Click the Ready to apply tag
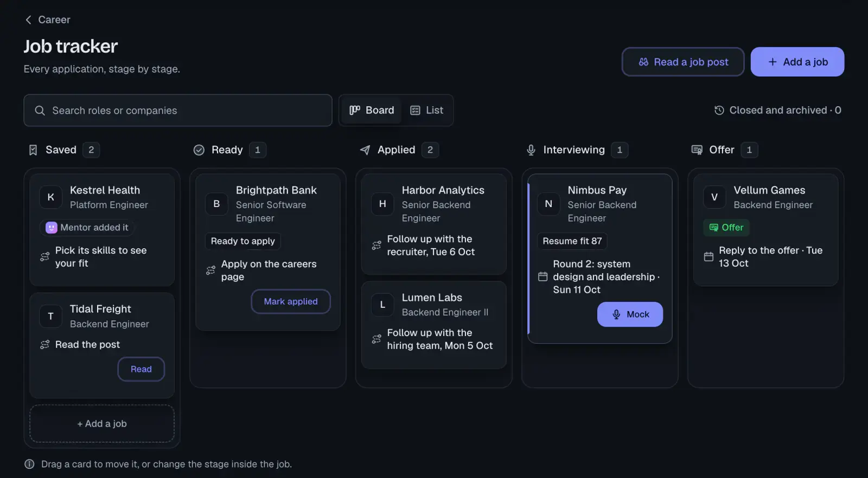 point(242,241)
